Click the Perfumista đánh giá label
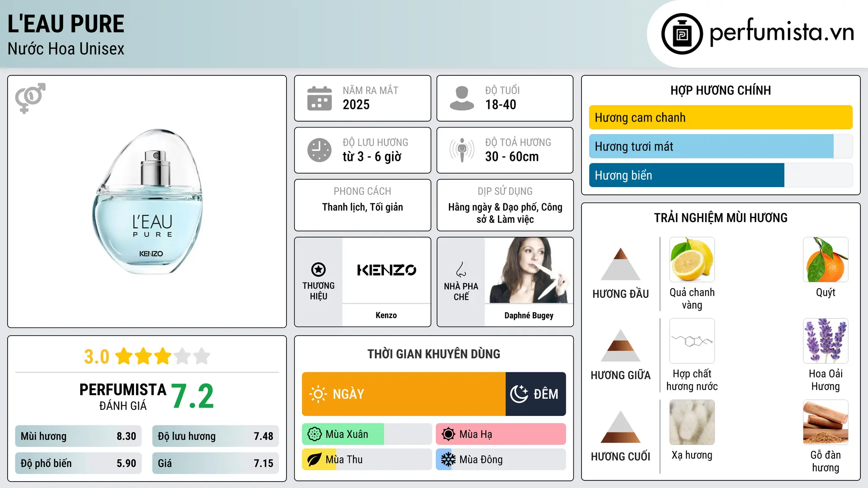The width and height of the screenshot is (868, 488). (123, 396)
